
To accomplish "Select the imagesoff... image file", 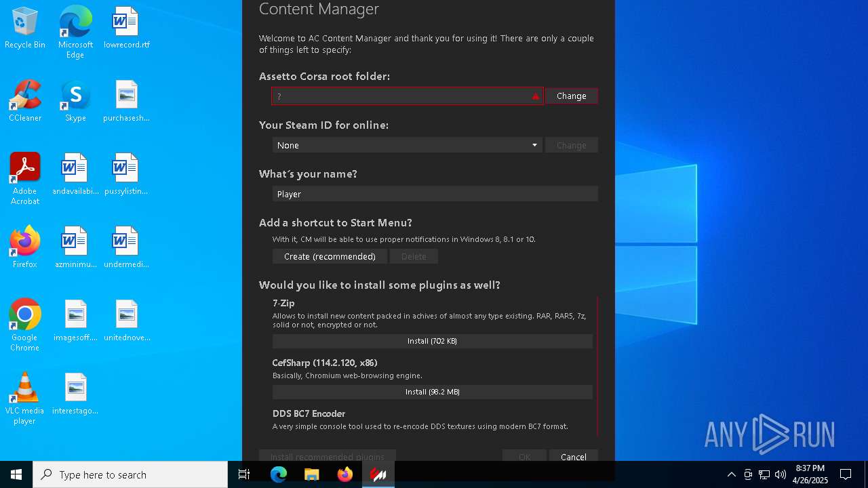I will [x=75, y=321].
